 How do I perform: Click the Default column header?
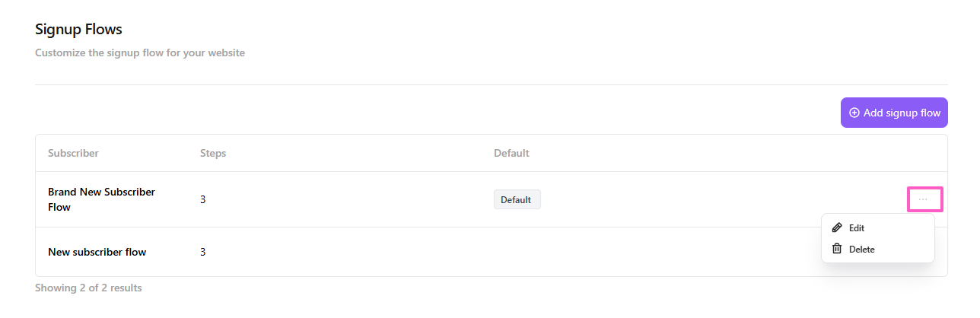coord(511,153)
